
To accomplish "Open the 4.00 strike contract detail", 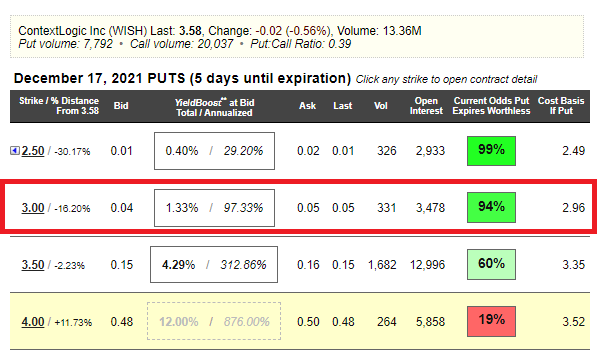I will [33, 321].
